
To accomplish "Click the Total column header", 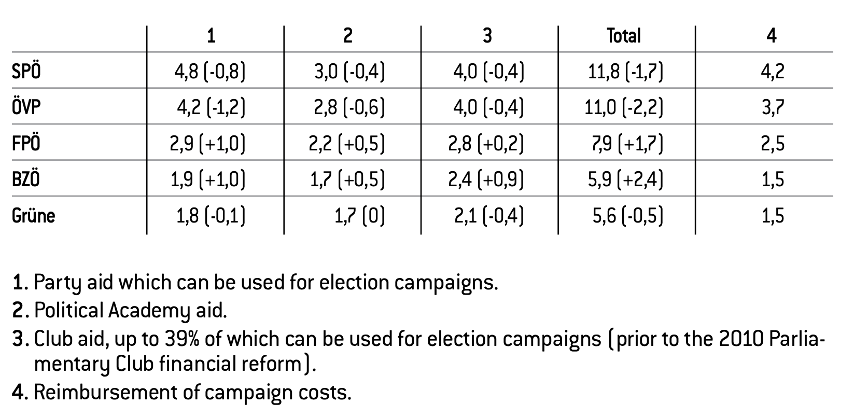I will pos(624,36).
